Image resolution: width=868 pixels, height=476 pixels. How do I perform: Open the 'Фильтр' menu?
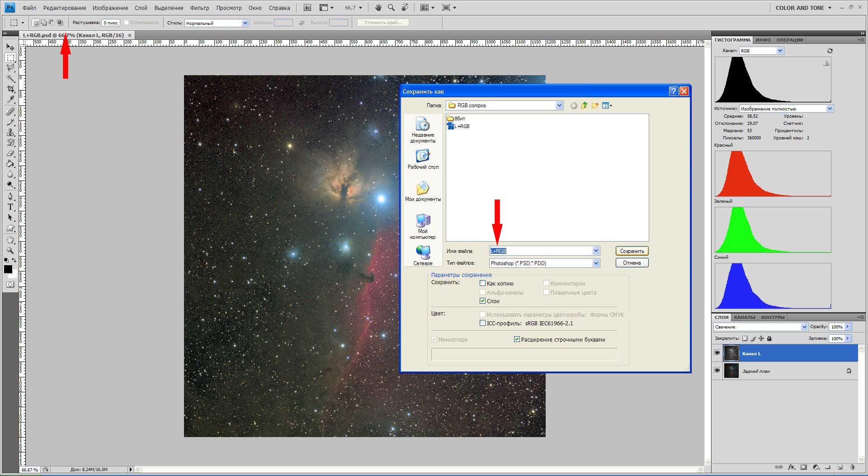(199, 8)
